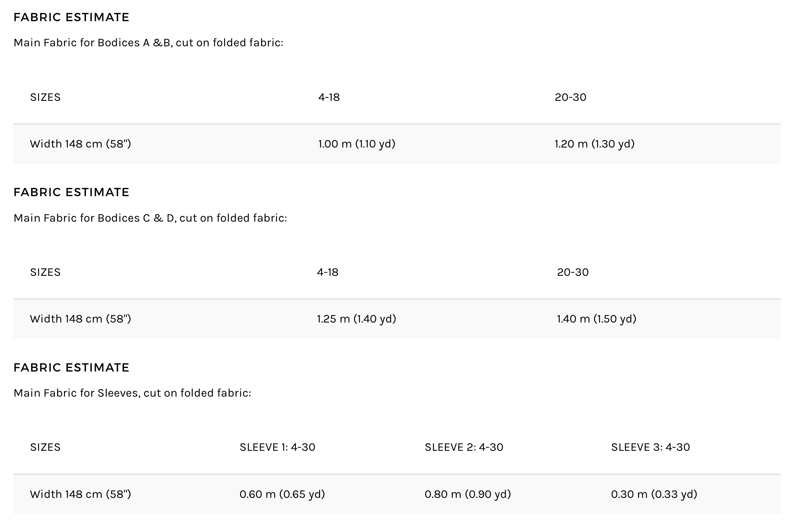Viewport: 789px width, 532px height.
Task: Select the SLEEVE 2: 4-30 column header
Action: (x=464, y=447)
